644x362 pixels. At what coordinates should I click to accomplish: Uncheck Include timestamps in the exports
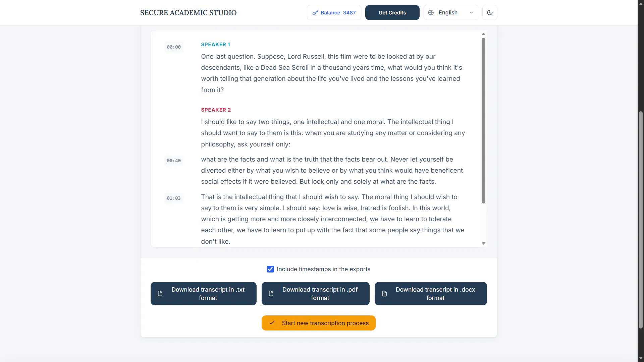tap(270, 269)
